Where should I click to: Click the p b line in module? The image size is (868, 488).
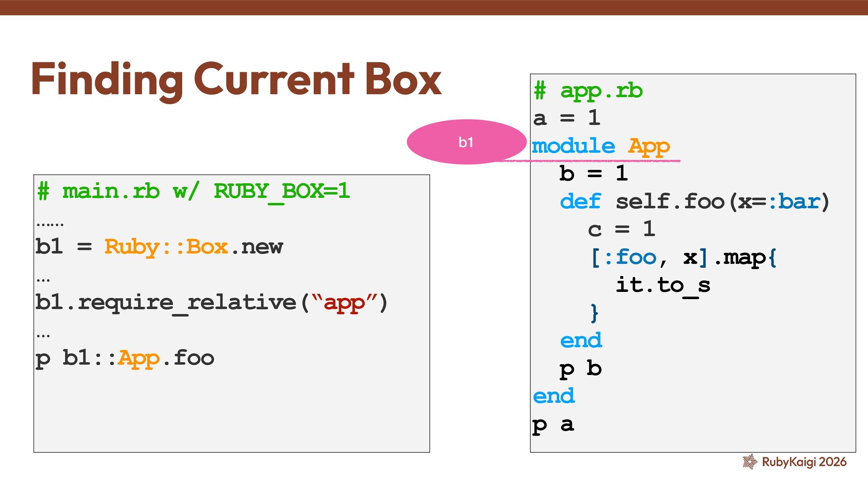pos(580,369)
